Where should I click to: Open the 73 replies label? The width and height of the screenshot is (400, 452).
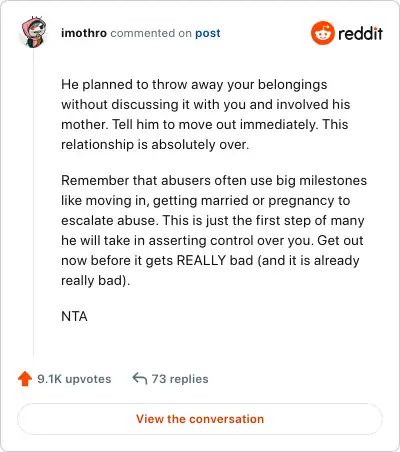tap(180, 379)
